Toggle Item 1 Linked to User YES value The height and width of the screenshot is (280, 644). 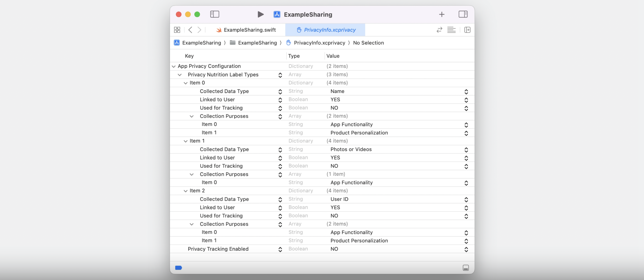pyautogui.click(x=466, y=158)
